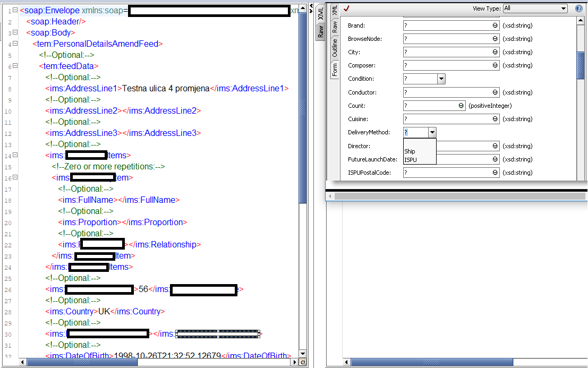Click the form panel vertical scrollbar thumb
588x368 pixels.
coord(581,65)
